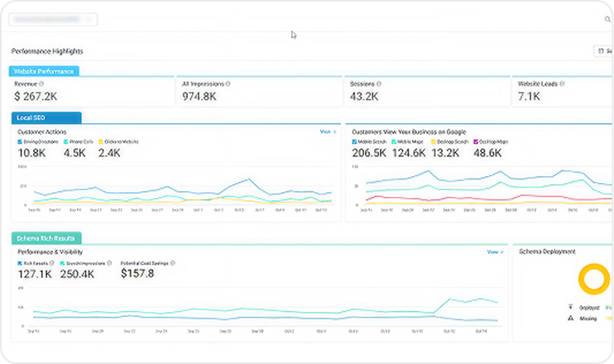Click View link in Performance & Visibility
Image resolution: width=614 pixels, height=364 pixels.
pyautogui.click(x=494, y=251)
